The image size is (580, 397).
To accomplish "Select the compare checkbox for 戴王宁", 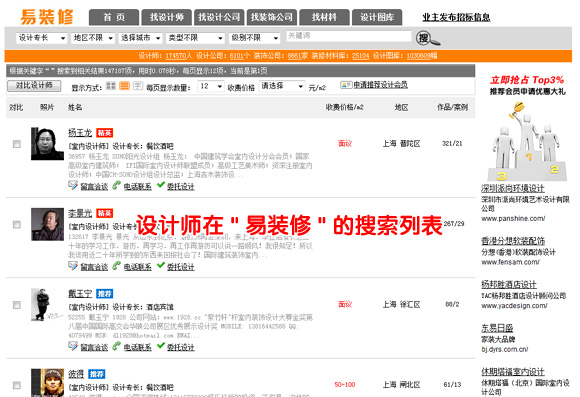I will pyautogui.click(x=17, y=305).
